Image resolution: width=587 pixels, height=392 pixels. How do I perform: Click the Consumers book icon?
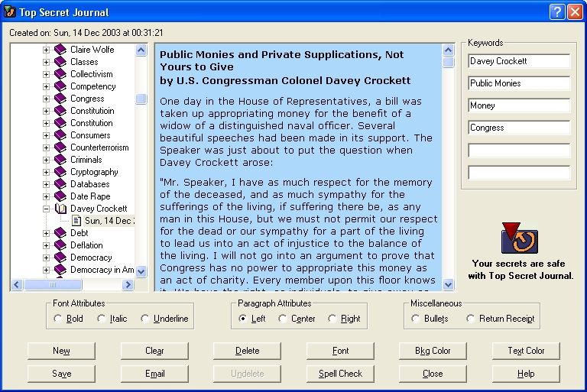[60, 135]
